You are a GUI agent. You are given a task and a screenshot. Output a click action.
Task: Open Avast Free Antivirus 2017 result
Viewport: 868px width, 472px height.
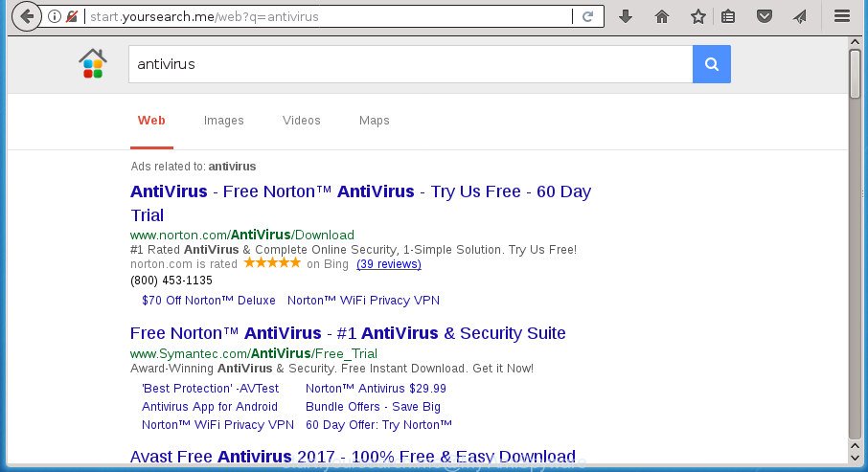point(353,457)
